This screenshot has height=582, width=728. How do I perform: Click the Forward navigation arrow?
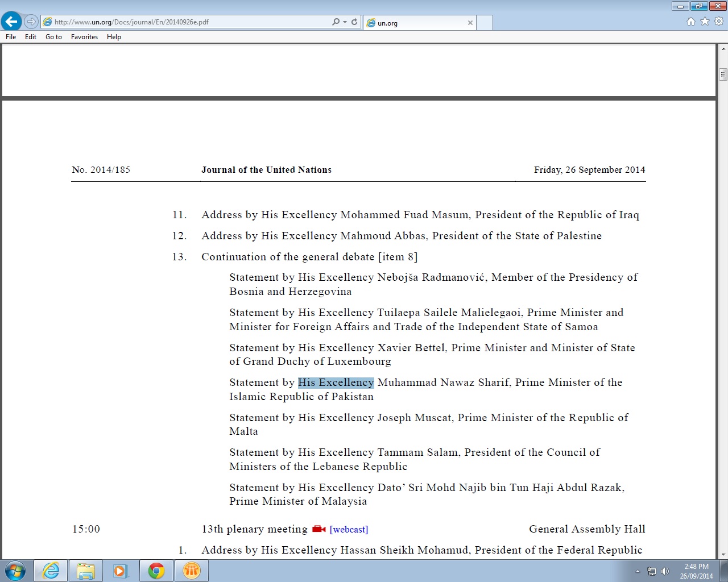point(31,22)
